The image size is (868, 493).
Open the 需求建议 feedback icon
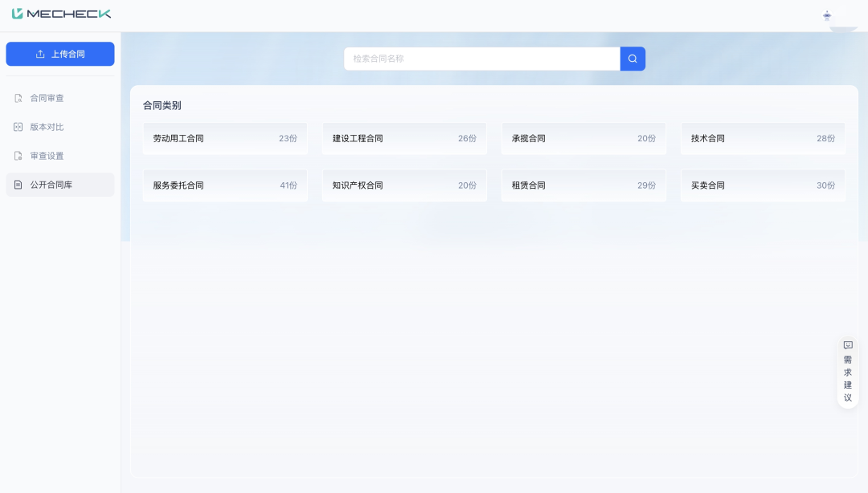click(848, 345)
